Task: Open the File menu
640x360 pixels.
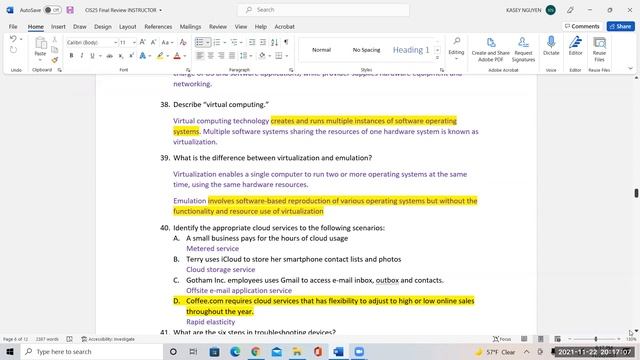Action: tap(13, 27)
